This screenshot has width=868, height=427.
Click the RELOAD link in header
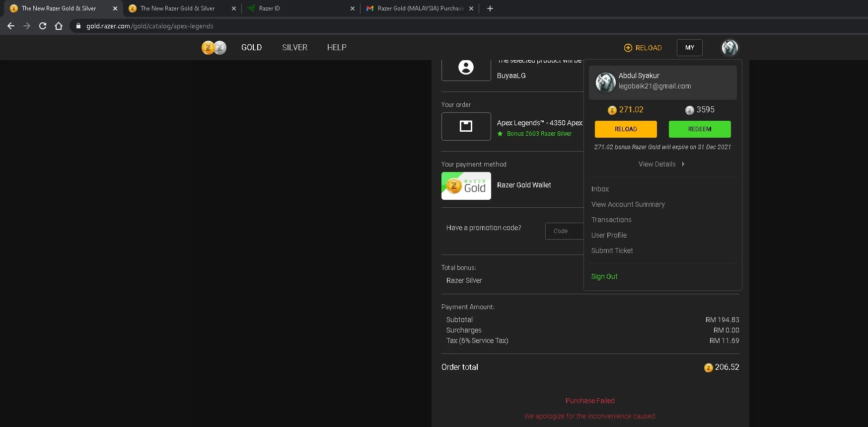(643, 48)
